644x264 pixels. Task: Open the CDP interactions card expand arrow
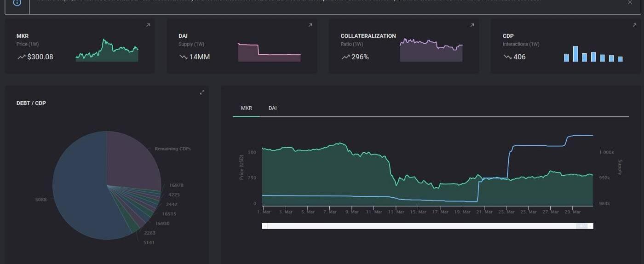634,25
